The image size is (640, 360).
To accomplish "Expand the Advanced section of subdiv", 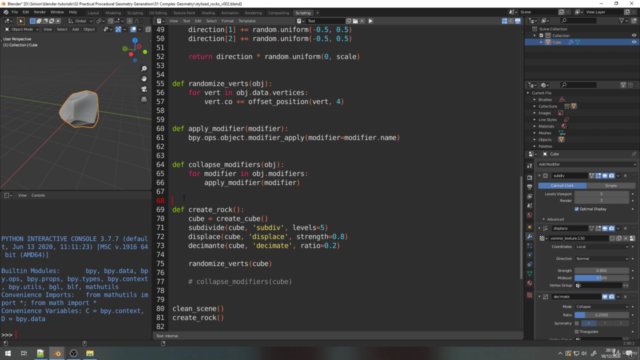I will coord(553,219).
